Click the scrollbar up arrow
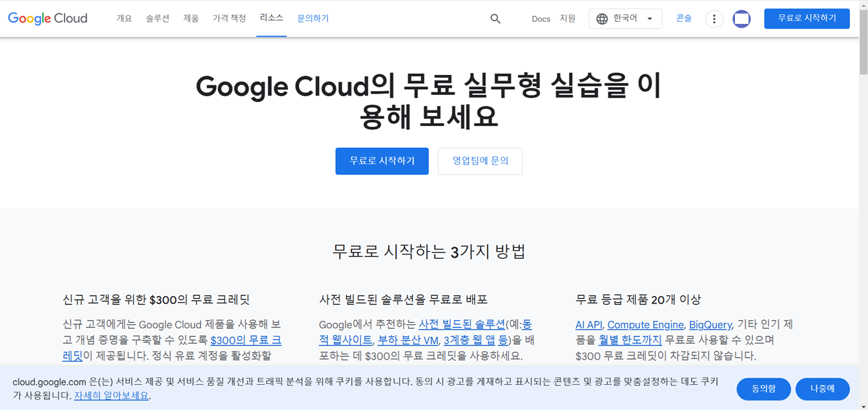The width and height of the screenshot is (868, 410). (863, 5)
